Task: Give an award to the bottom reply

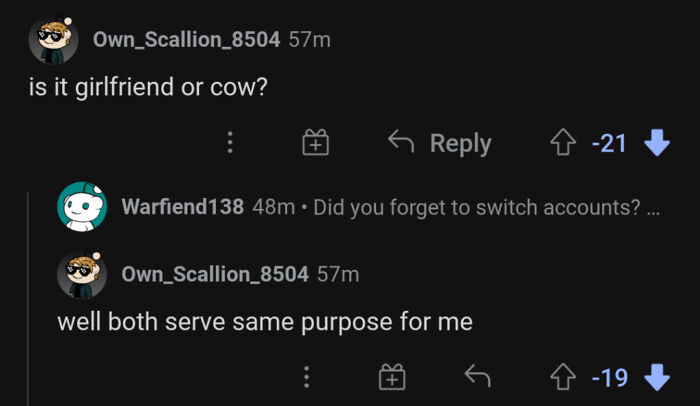Action: click(392, 377)
